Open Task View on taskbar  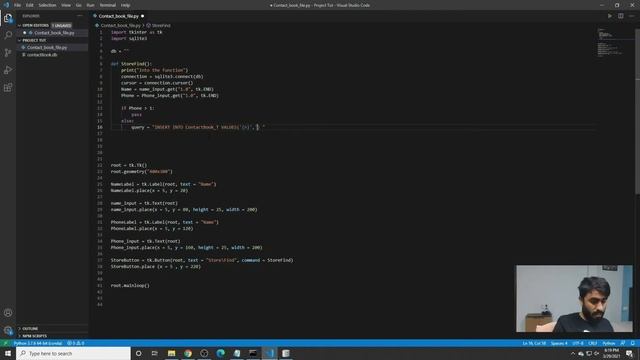(x=155, y=353)
